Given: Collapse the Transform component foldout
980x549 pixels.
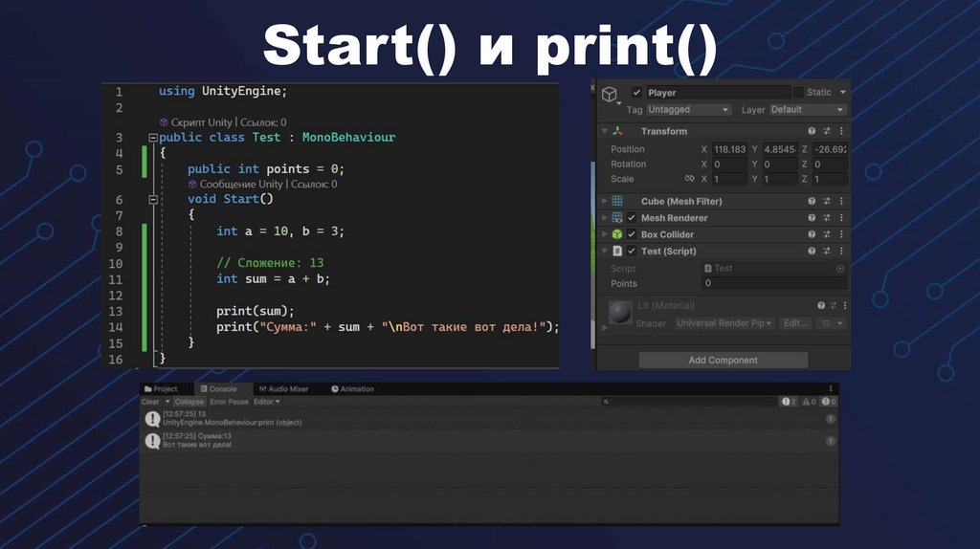Looking at the screenshot, I should pos(605,131).
